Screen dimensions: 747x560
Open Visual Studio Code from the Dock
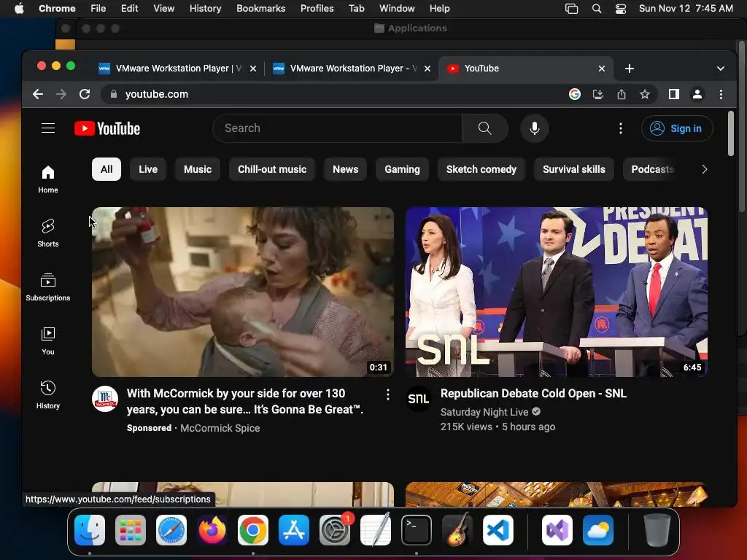(498, 530)
